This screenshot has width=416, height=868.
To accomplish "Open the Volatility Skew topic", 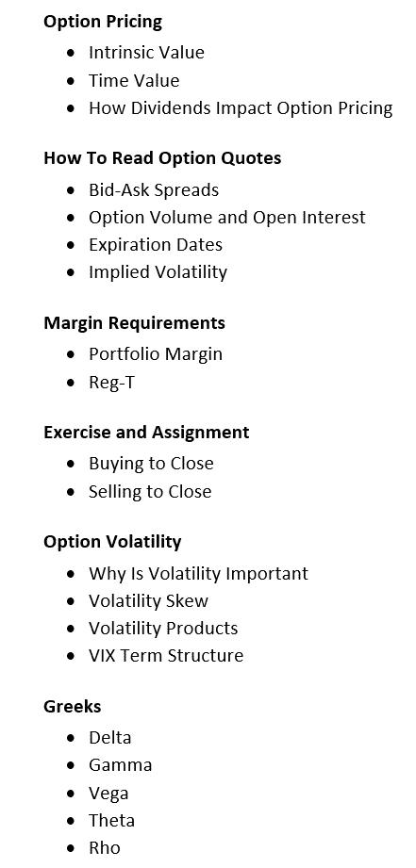I will pos(148,601).
